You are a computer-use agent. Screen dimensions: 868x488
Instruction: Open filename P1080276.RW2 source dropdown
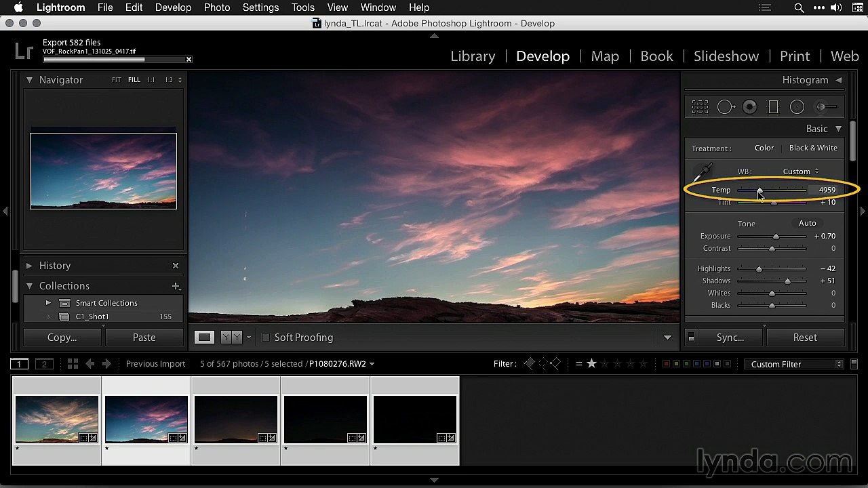[342, 364]
